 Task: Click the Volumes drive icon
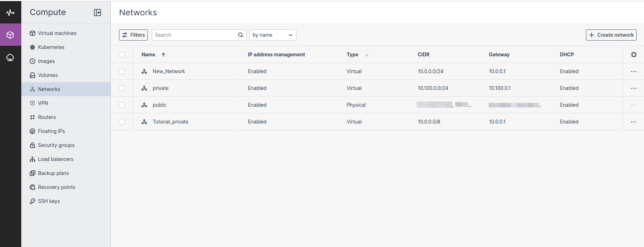click(32, 75)
